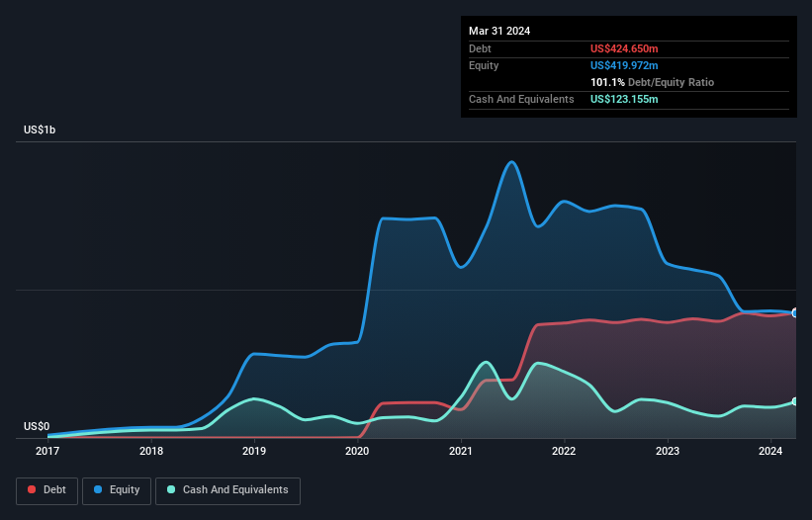Click the US$419.972m equity value
The height and width of the screenshot is (520, 812).
click(624, 65)
